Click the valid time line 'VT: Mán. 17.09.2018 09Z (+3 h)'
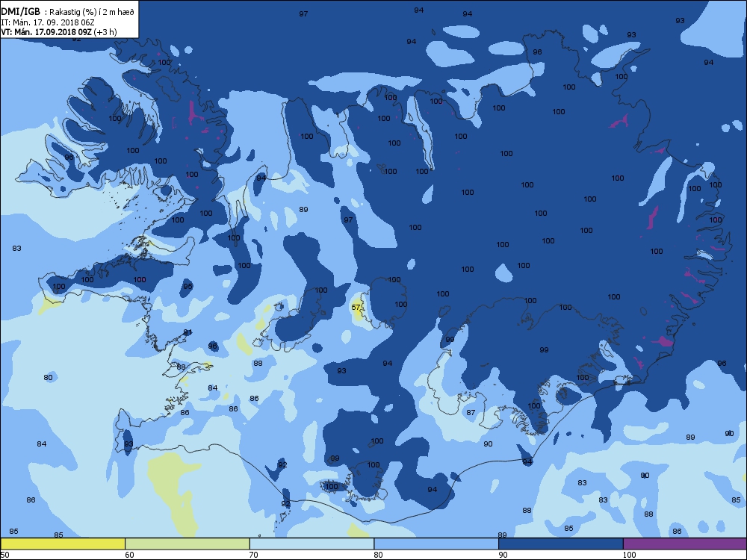The image size is (747, 560). (58, 32)
